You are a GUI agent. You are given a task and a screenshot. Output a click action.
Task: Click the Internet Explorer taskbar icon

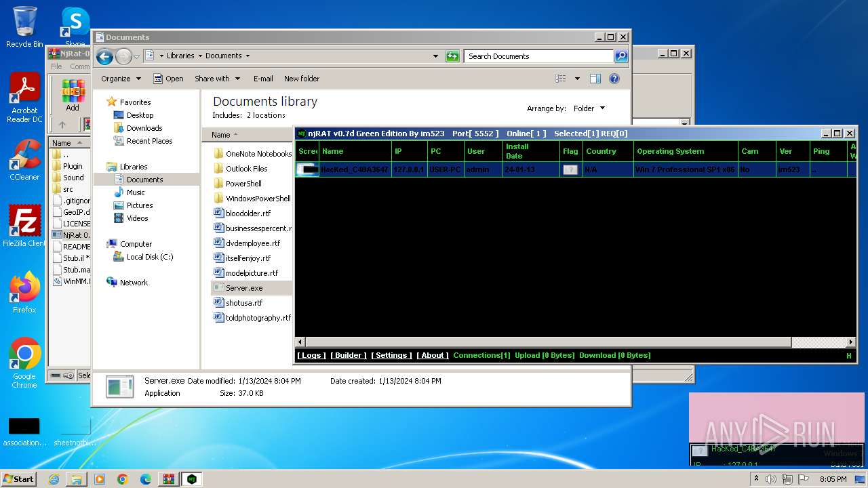pos(54,479)
